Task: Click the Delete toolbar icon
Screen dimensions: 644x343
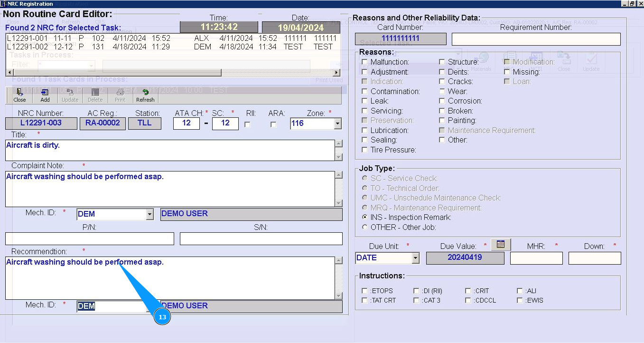Action: pyautogui.click(x=95, y=95)
